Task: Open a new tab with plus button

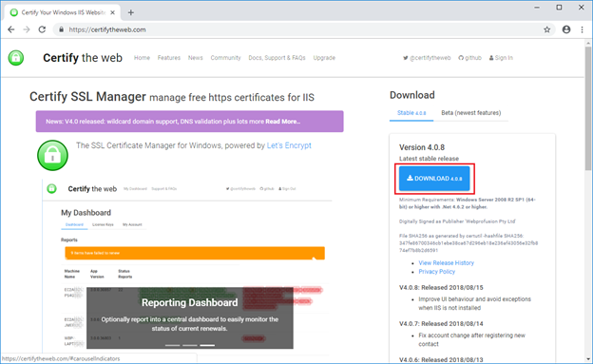Action: coord(131,12)
